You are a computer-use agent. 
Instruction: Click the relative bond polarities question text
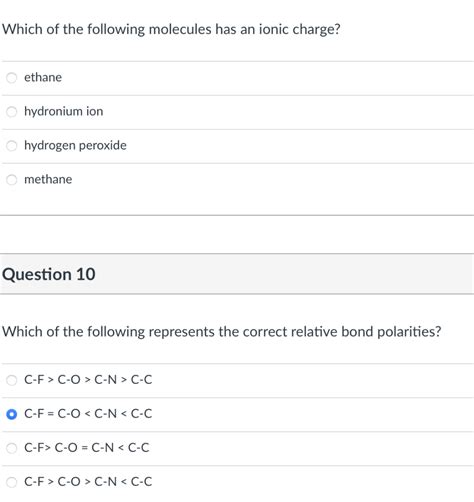coord(222,332)
